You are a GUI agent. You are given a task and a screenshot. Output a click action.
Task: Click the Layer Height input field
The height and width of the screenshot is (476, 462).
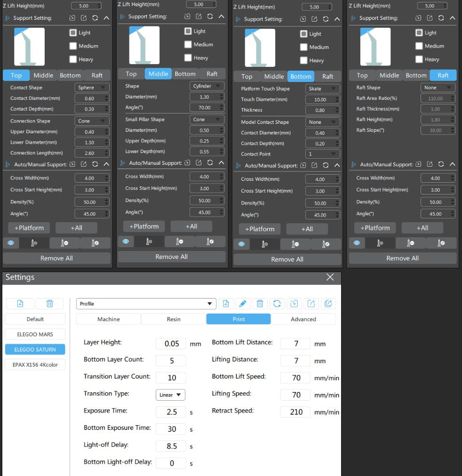pyautogui.click(x=171, y=344)
